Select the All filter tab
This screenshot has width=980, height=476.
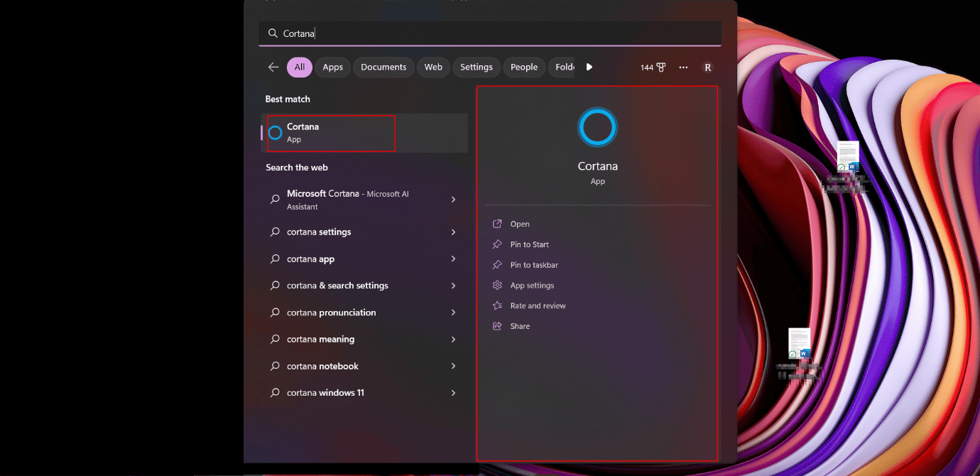[x=300, y=67]
